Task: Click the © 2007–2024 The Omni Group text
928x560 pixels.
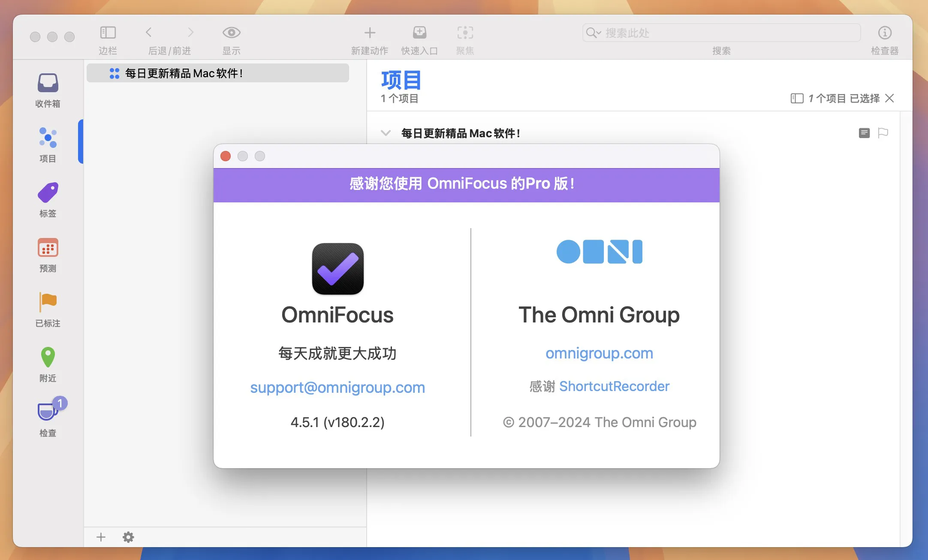Action: click(600, 422)
